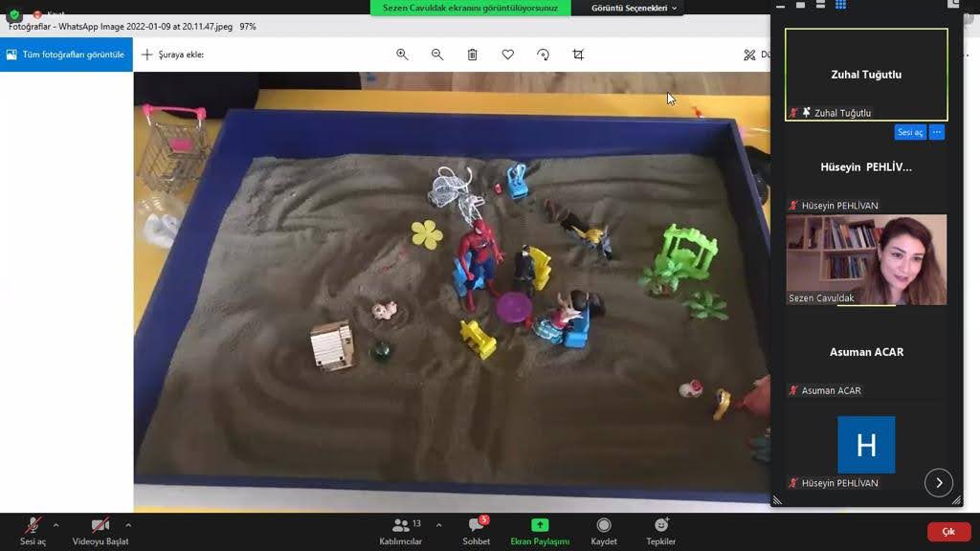This screenshot has height=551, width=980.
Task: Open Sohbet chat panel
Action: pyautogui.click(x=476, y=531)
